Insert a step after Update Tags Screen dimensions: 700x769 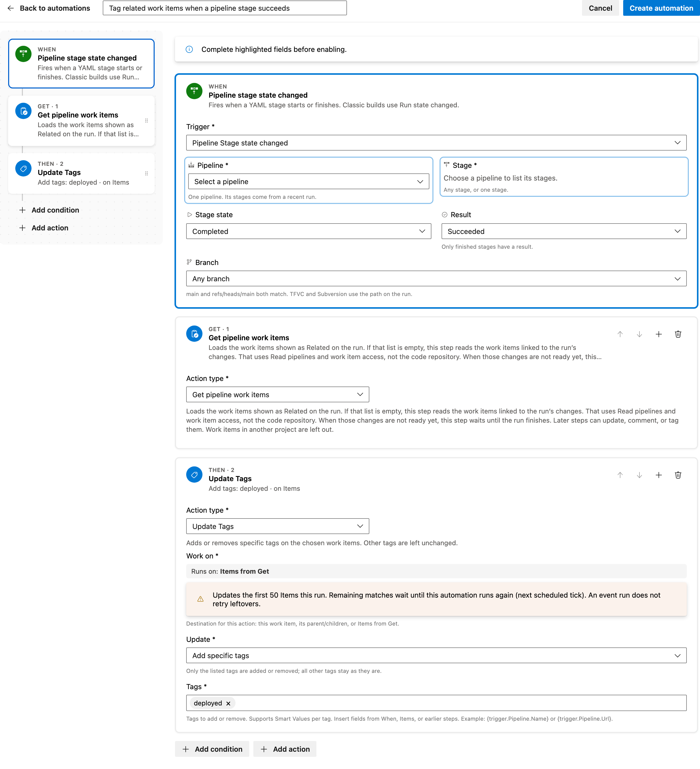click(659, 475)
